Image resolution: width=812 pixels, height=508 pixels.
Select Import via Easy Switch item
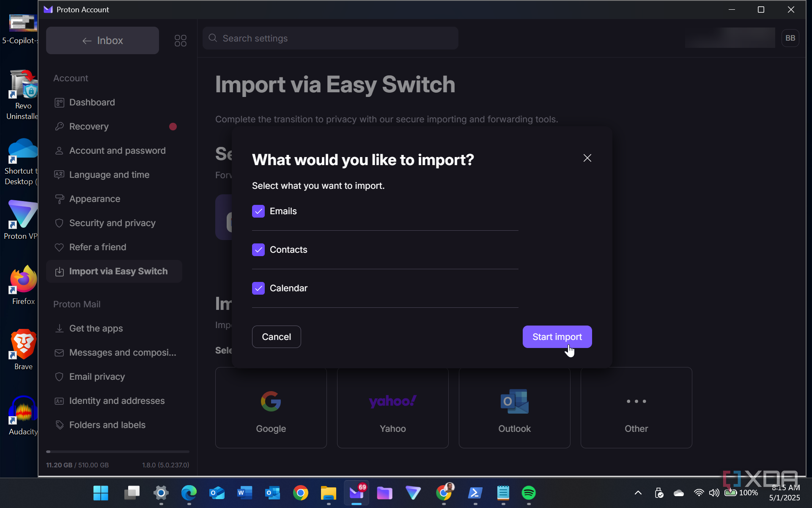[x=114, y=271]
